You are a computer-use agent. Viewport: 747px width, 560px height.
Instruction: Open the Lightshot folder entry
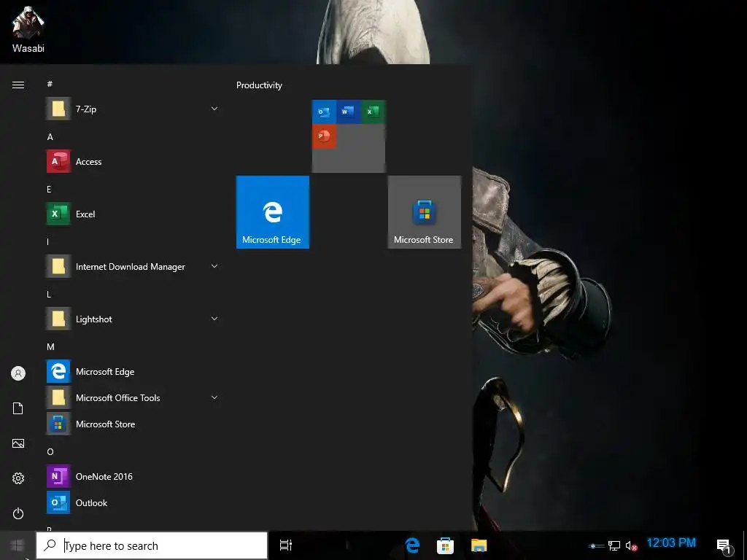133,319
